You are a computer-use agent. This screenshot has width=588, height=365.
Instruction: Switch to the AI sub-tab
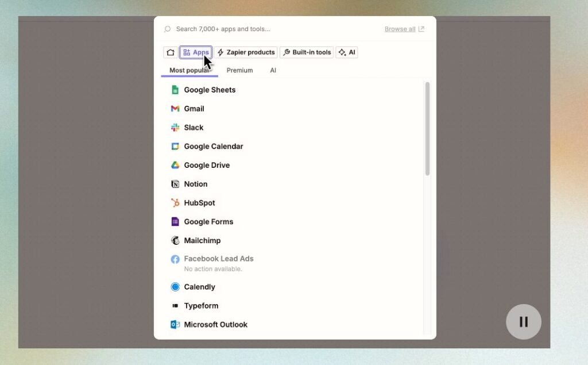(273, 70)
